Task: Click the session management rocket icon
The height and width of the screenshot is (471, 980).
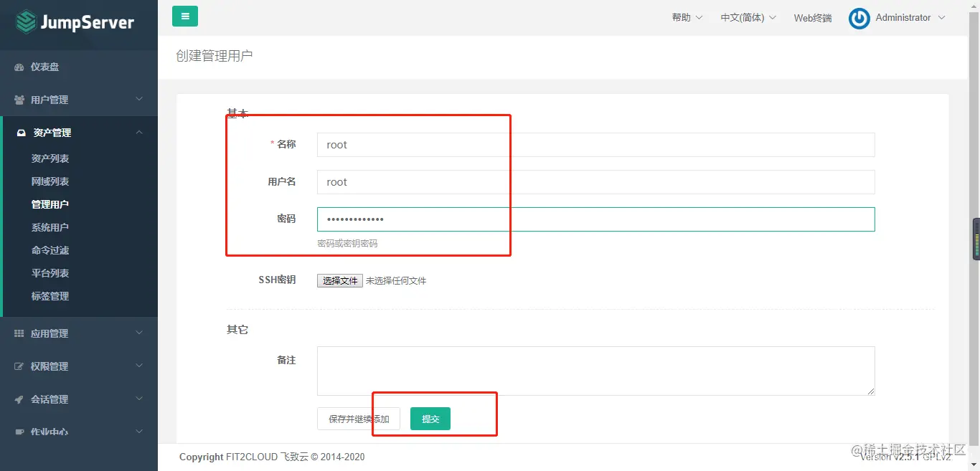Action: (x=19, y=399)
